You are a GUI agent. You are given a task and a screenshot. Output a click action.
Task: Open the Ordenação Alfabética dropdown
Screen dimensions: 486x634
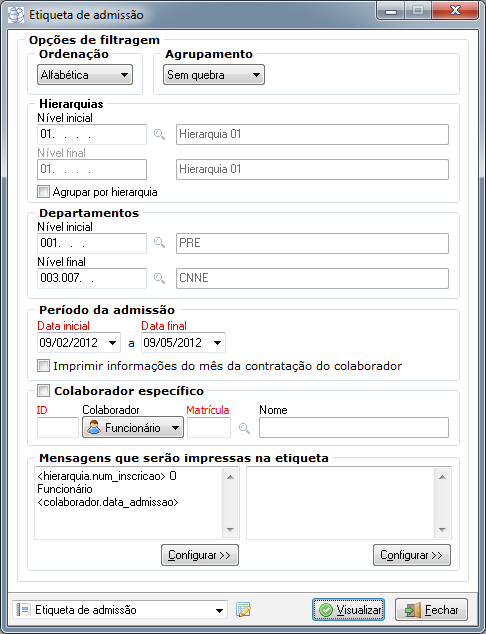85,75
